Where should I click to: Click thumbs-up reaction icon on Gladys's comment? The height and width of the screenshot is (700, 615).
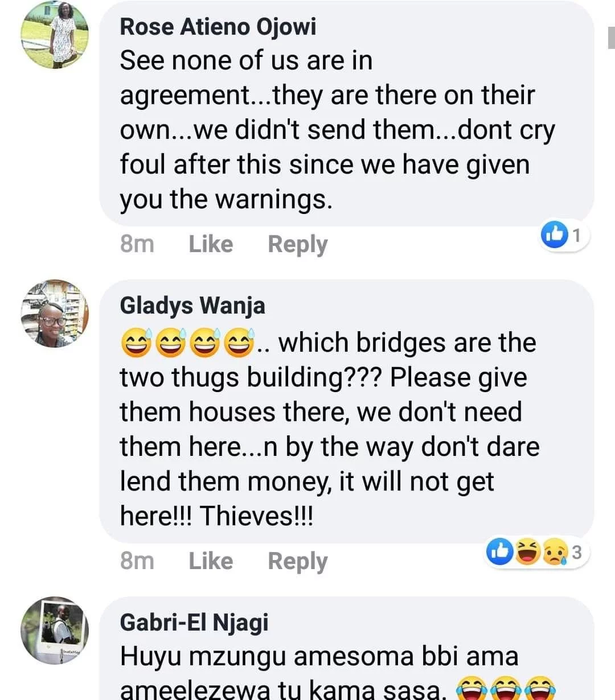click(x=499, y=551)
